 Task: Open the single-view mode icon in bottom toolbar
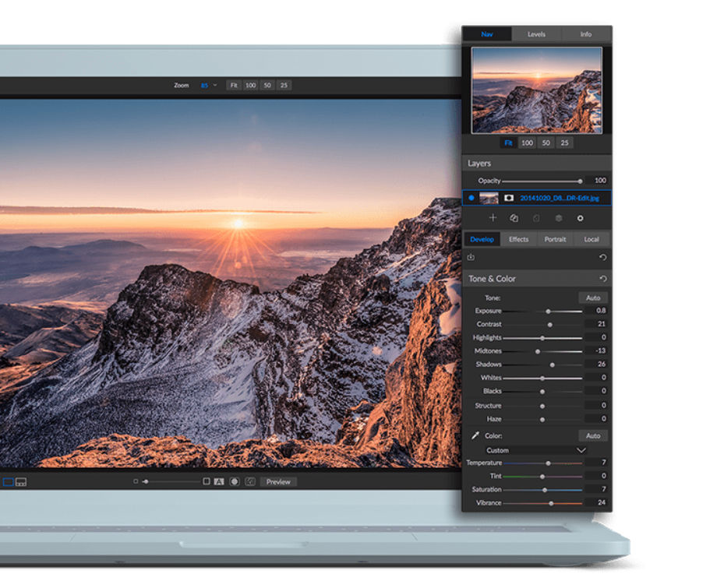coord(8,481)
